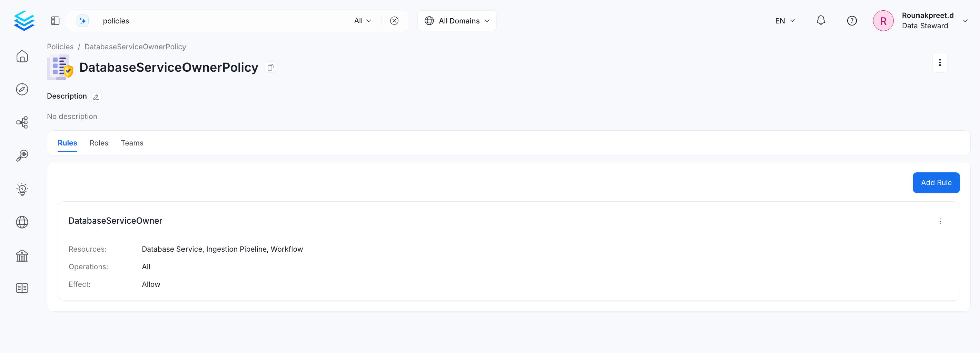The width and height of the screenshot is (980, 353).
Task: Open Observability from the sidebar
Action: (22, 155)
